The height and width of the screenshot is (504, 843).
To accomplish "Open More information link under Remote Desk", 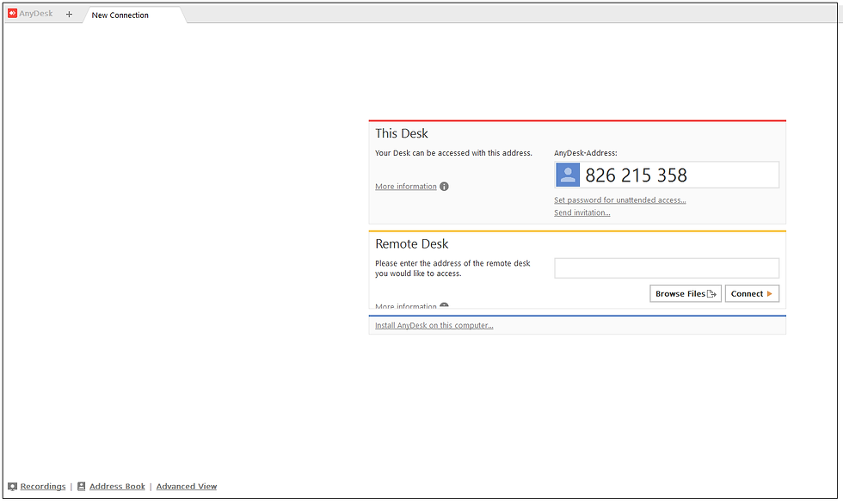I will coord(406,305).
